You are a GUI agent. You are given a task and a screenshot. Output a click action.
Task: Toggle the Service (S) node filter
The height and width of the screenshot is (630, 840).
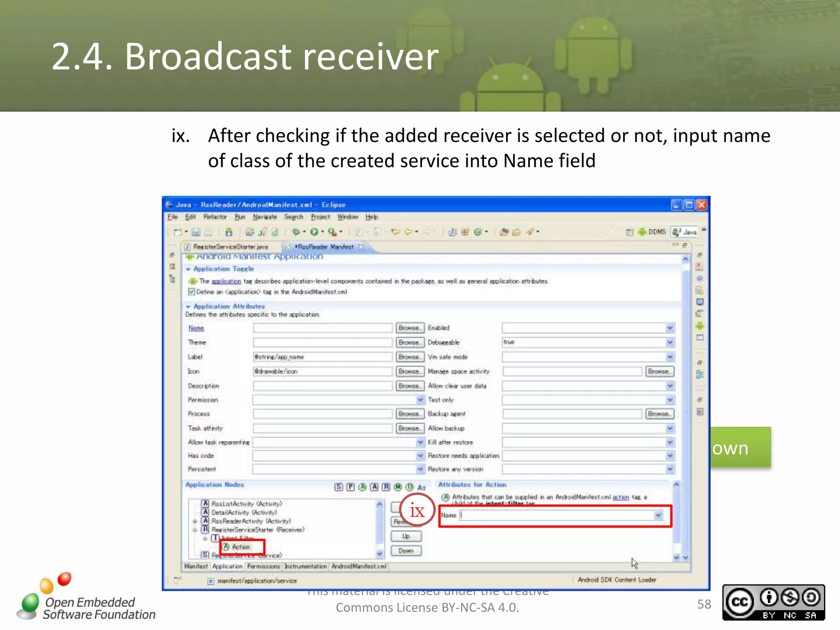338,487
